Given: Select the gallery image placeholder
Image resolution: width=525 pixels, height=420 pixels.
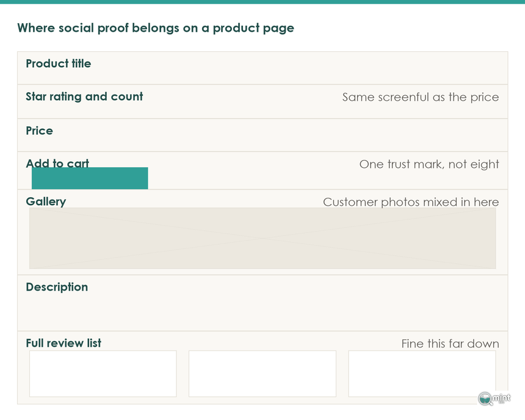Looking at the screenshot, I should coord(262,238).
